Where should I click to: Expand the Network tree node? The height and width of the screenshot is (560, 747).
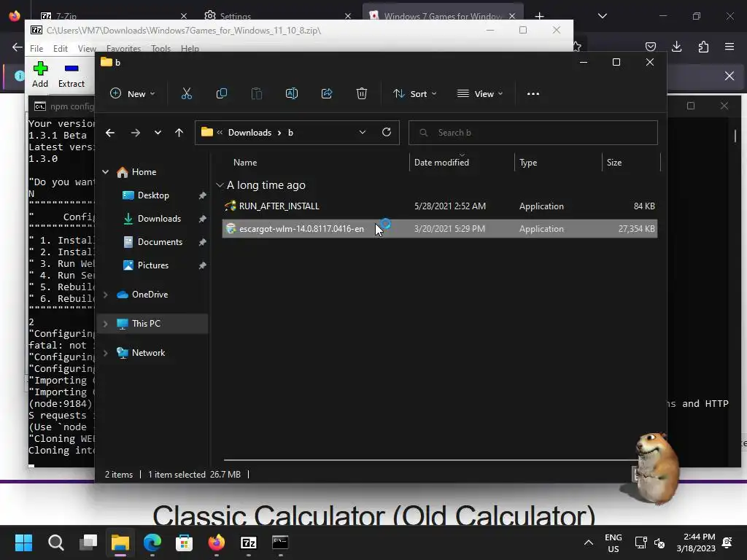pyautogui.click(x=105, y=353)
